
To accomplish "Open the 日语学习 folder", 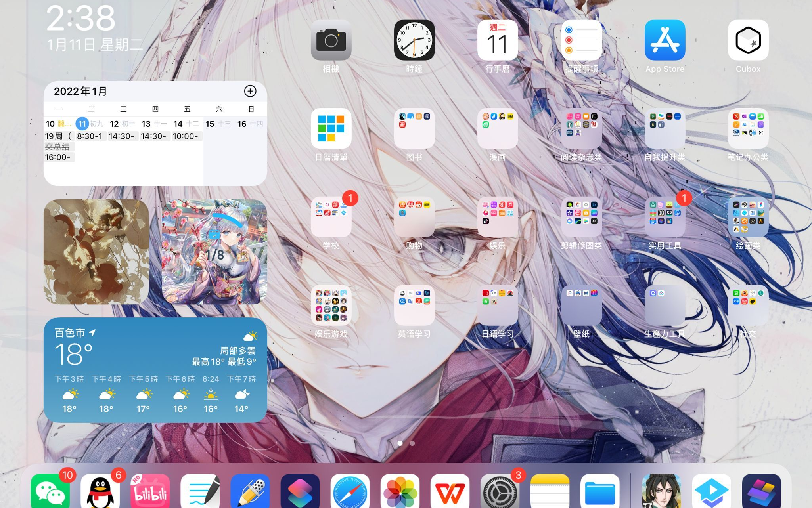I will pos(498,305).
